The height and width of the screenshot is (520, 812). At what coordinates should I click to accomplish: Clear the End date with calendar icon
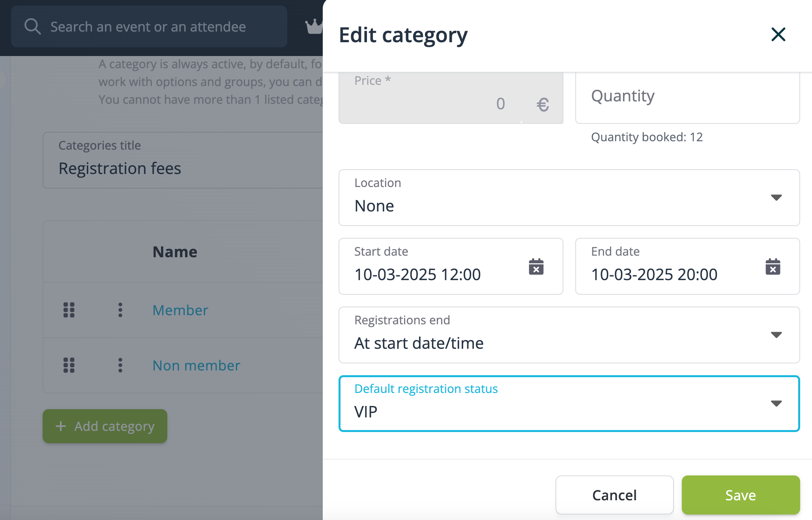(773, 267)
